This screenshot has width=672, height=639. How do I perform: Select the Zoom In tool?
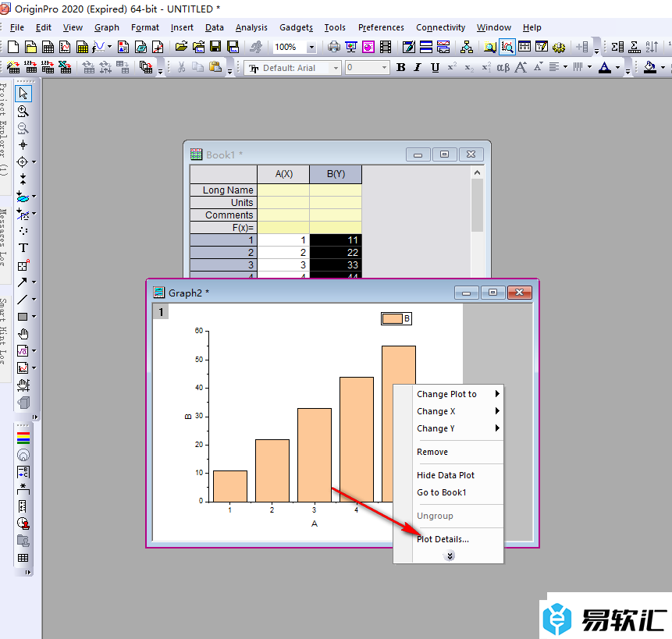pos(23,111)
